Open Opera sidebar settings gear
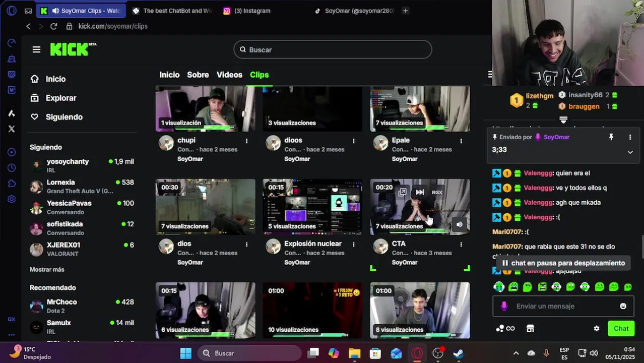Viewport: 644px width, 363px height. [12, 199]
